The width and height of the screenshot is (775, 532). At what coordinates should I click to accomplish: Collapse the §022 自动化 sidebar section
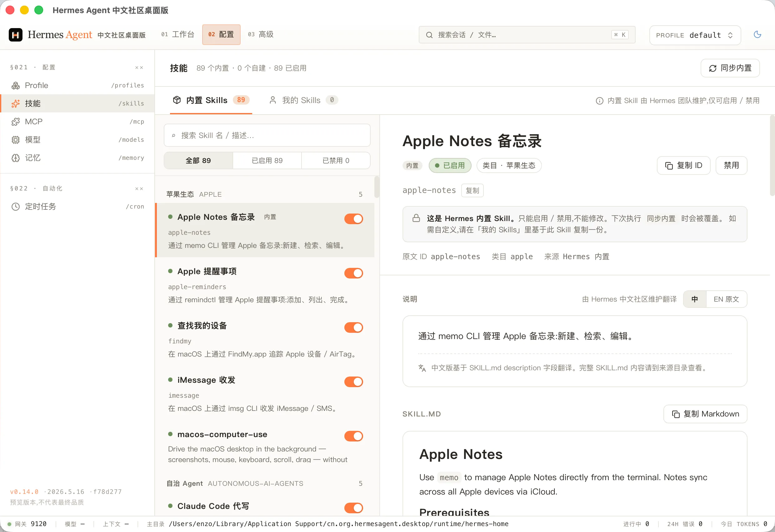pyautogui.click(x=139, y=189)
